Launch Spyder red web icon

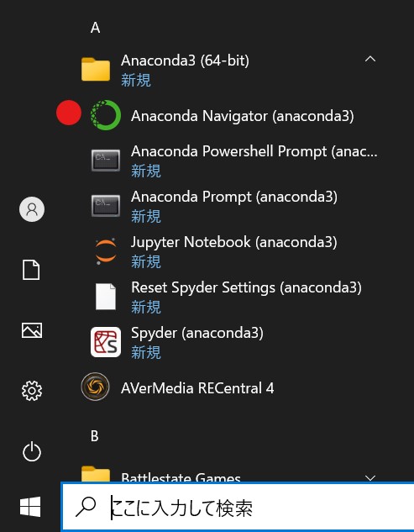click(106, 342)
